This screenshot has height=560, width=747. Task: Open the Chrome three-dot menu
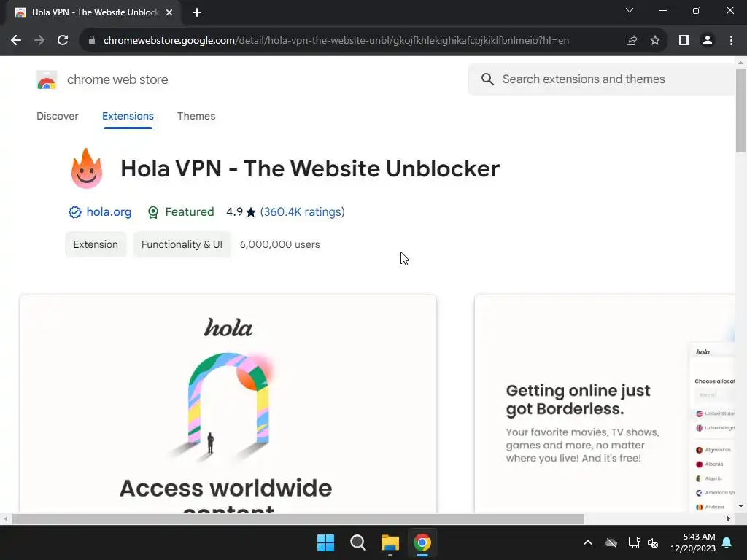click(731, 41)
